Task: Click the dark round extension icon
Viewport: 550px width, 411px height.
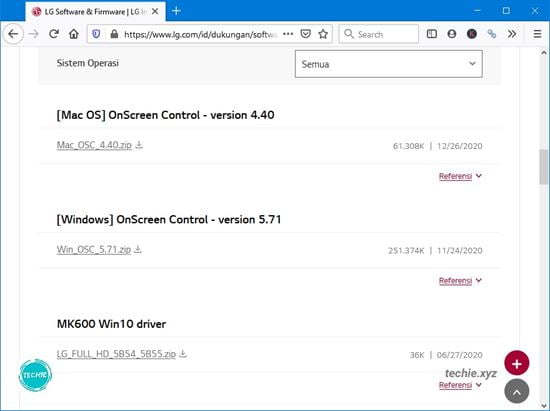Action: tap(472, 34)
